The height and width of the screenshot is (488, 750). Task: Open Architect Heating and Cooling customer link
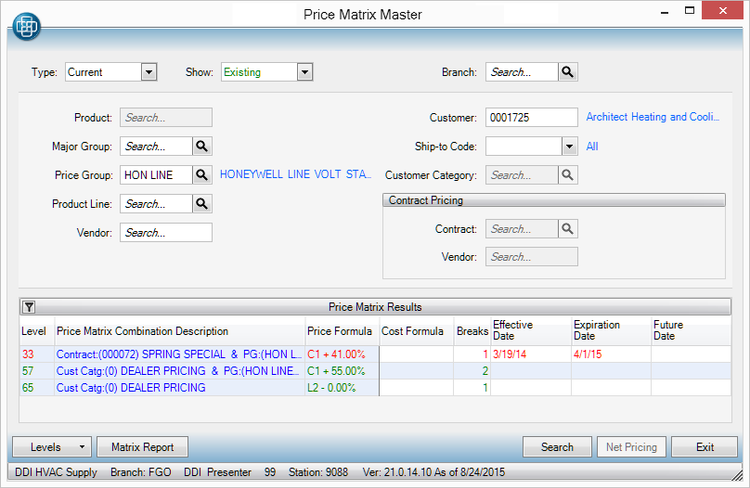tap(652, 117)
